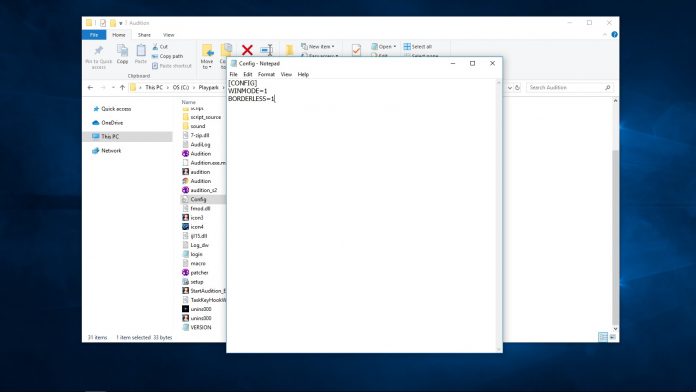Click the New folder icon in the ribbon
Viewport: 696px width, 392px height.
coord(289,50)
